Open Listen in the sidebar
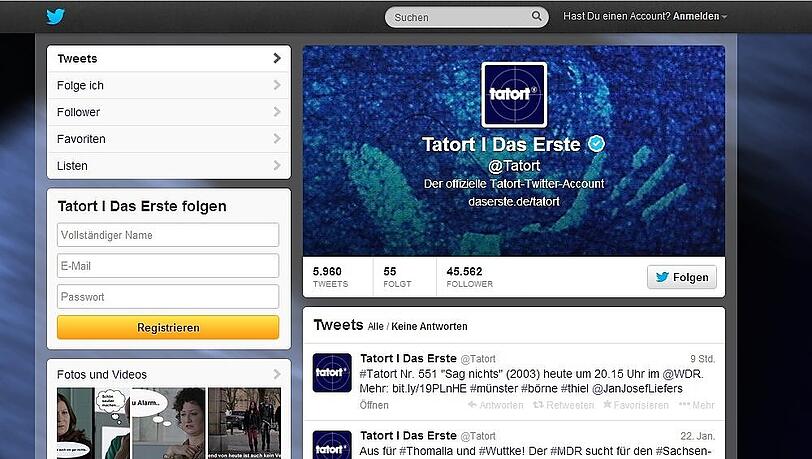 pos(168,166)
